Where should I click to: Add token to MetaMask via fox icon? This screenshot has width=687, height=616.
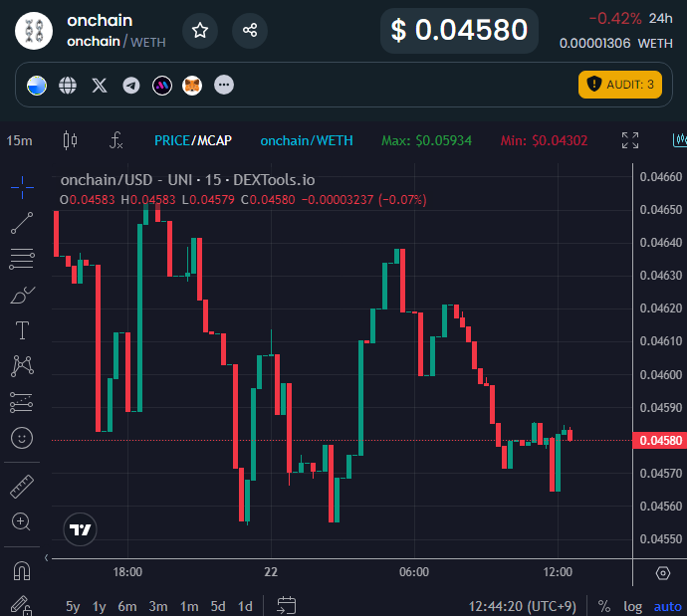tap(192, 86)
